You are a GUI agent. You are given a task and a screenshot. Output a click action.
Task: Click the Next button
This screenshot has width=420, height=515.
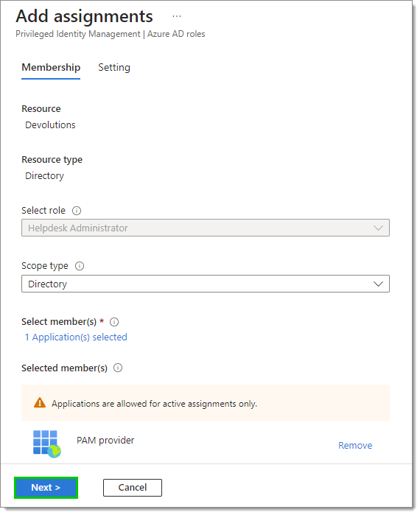tap(46, 488)
